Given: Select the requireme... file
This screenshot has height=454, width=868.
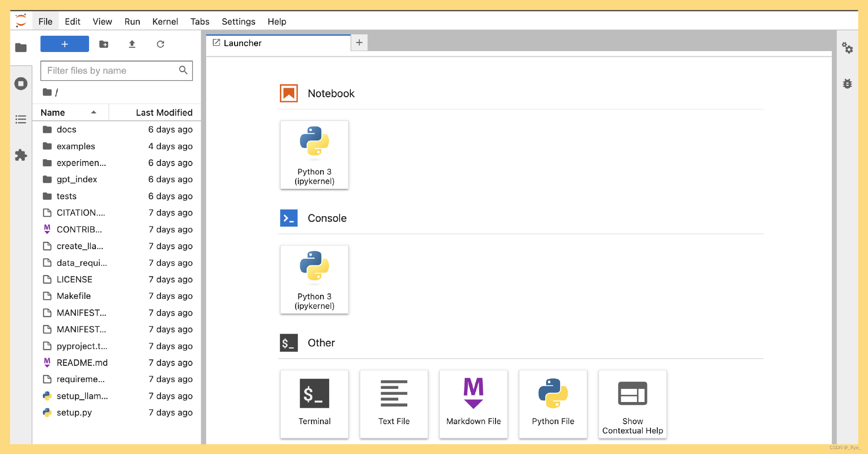Looking at the screenshot, I should click(117, 379).
